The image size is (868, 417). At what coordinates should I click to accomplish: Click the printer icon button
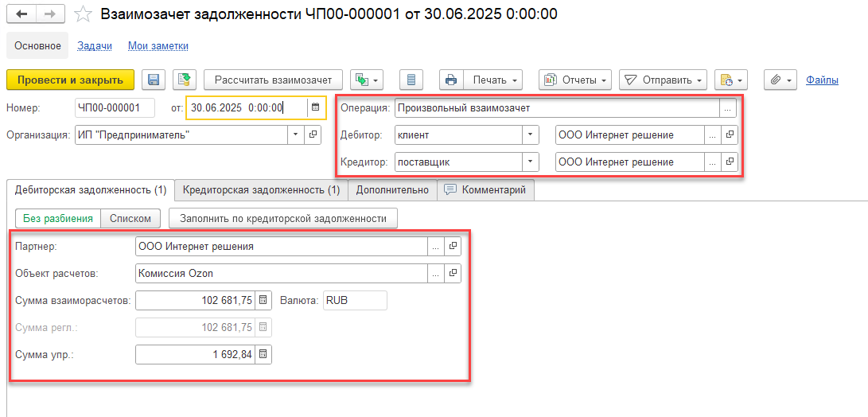click(x=451, y=80)
